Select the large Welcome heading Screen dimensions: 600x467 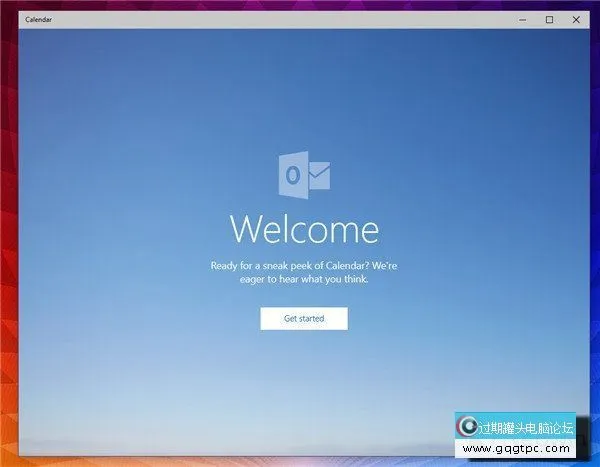coord(304,228)
